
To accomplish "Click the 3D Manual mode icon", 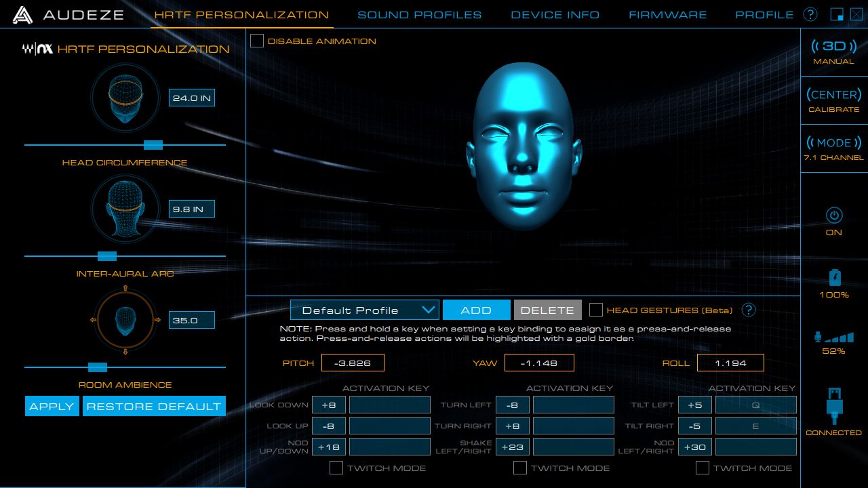I will click(x=833, y=47).
